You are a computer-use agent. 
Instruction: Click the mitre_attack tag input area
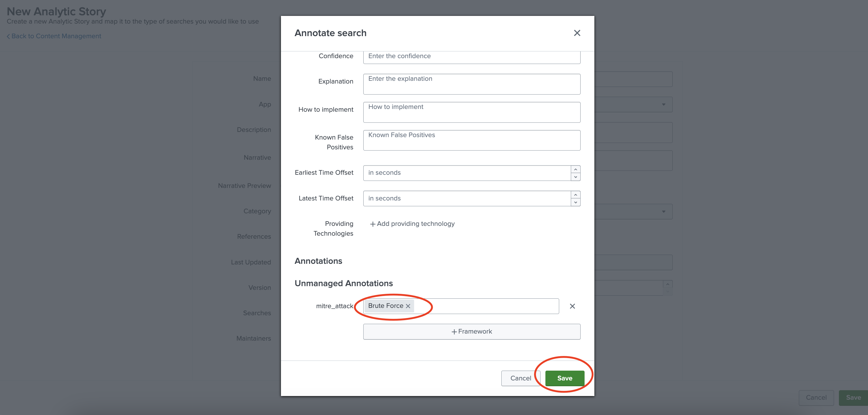click(x=485, y=306)
